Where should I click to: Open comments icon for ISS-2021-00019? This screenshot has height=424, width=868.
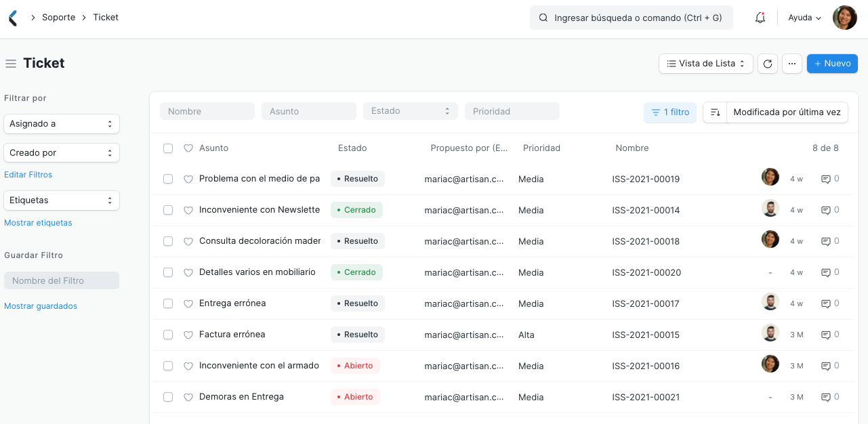click(x=826, y=179)
